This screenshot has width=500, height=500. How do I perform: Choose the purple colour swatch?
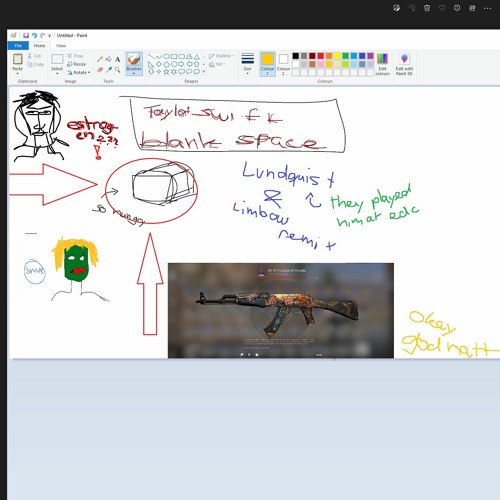[370, 56]
